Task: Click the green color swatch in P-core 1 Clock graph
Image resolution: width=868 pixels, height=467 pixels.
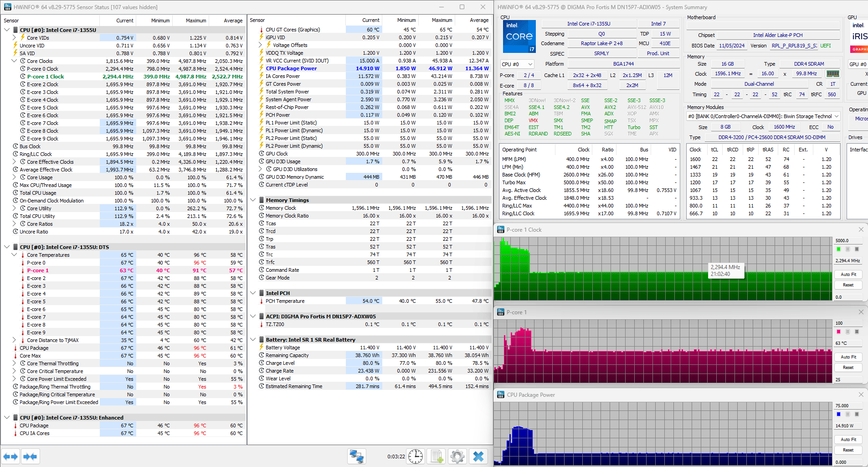Action: (x=838, y=249)
